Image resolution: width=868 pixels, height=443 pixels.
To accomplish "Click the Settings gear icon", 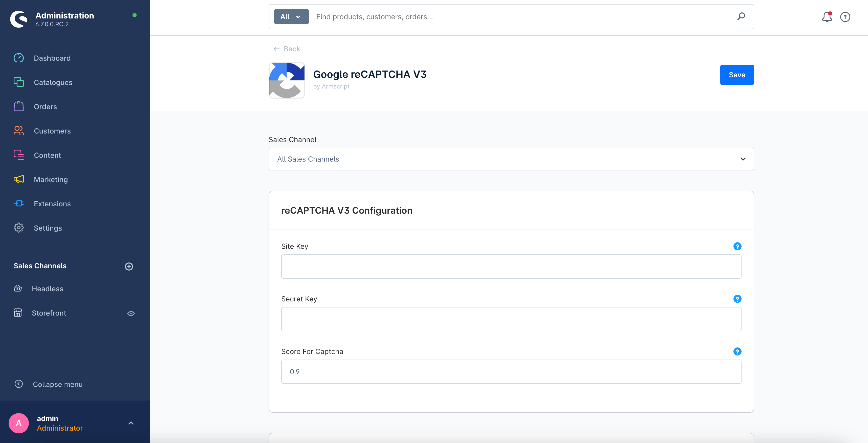I will (x=18, y=228).
